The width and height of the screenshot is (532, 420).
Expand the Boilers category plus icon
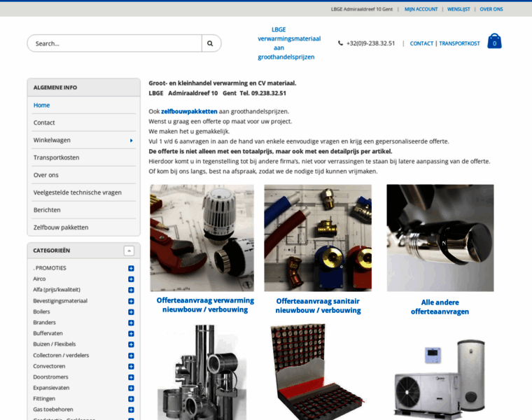pos(131,311)
